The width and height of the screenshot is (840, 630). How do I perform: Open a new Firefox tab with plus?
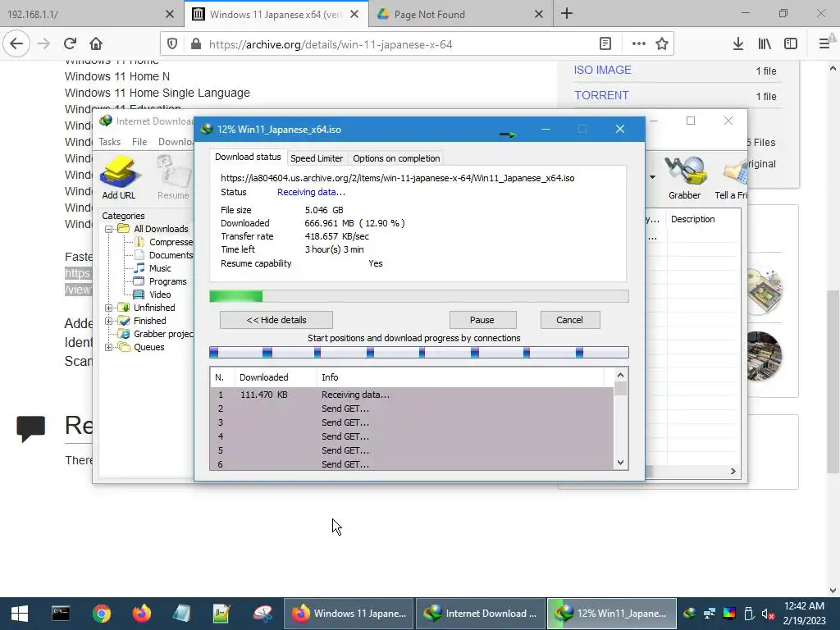point(567,14)
